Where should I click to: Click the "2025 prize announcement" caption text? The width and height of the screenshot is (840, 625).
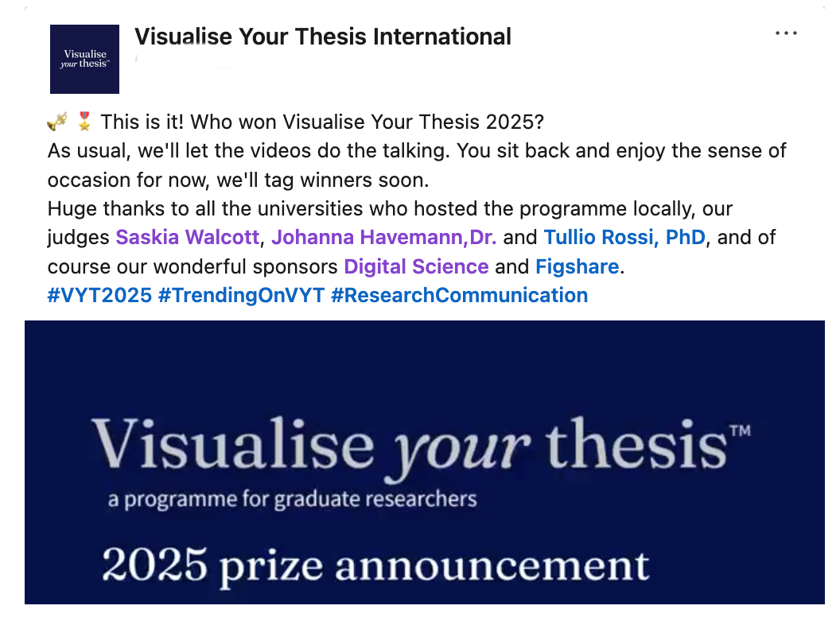click(x=375, y=565)
